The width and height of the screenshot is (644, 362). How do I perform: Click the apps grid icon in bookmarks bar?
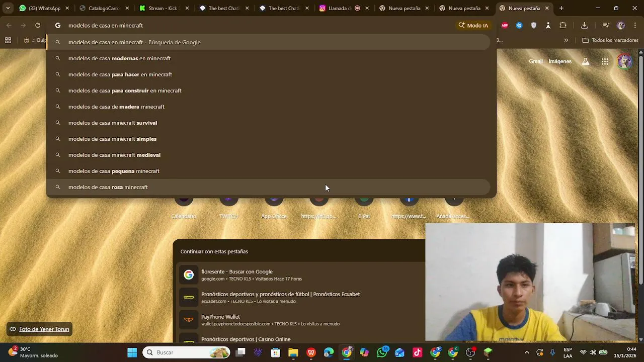tap(8, 40)
